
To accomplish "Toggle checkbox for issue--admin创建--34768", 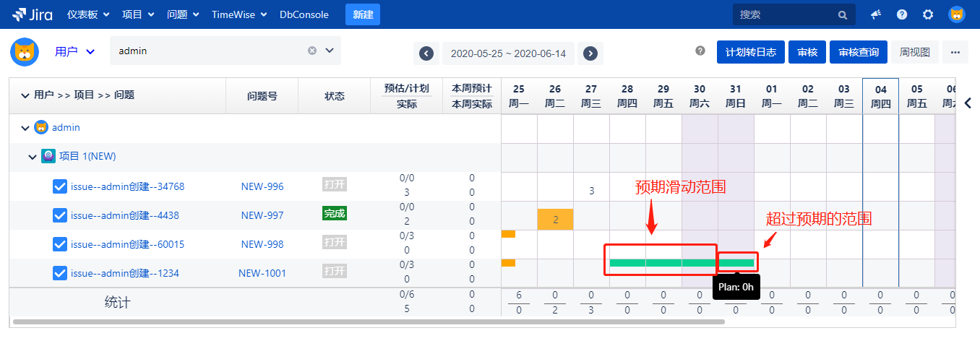I will (61, 186).
